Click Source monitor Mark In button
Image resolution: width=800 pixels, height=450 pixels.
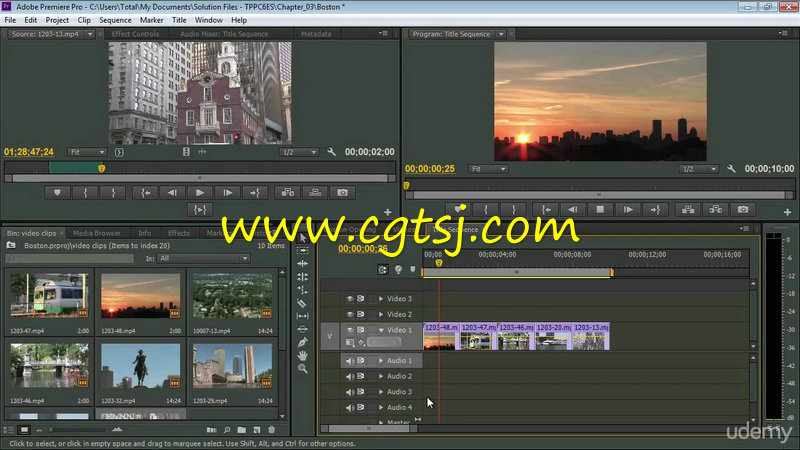tap(85, 193)
